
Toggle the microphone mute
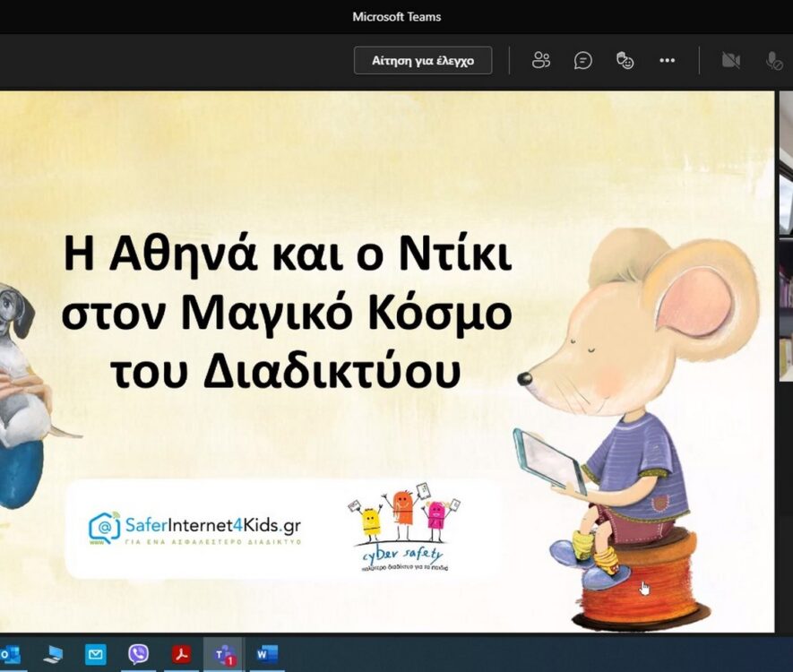coord(774,61)
